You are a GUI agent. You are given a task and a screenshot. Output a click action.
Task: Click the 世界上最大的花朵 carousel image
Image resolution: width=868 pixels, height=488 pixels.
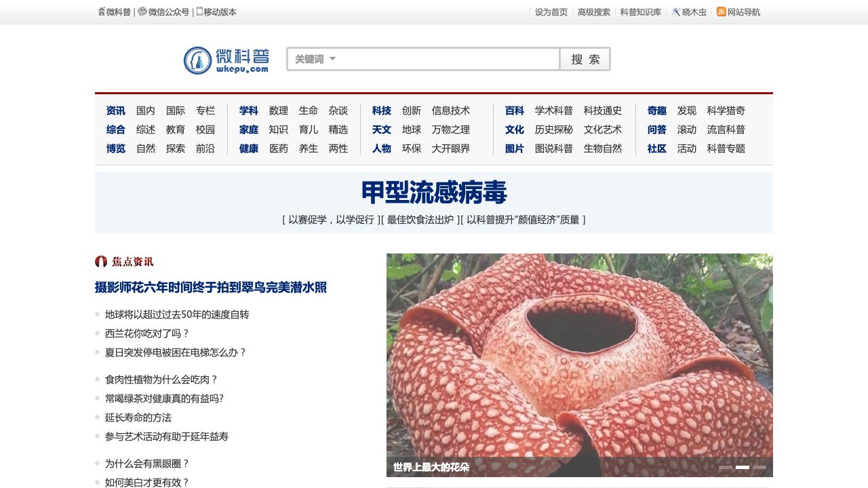click(x=579, y=364)
